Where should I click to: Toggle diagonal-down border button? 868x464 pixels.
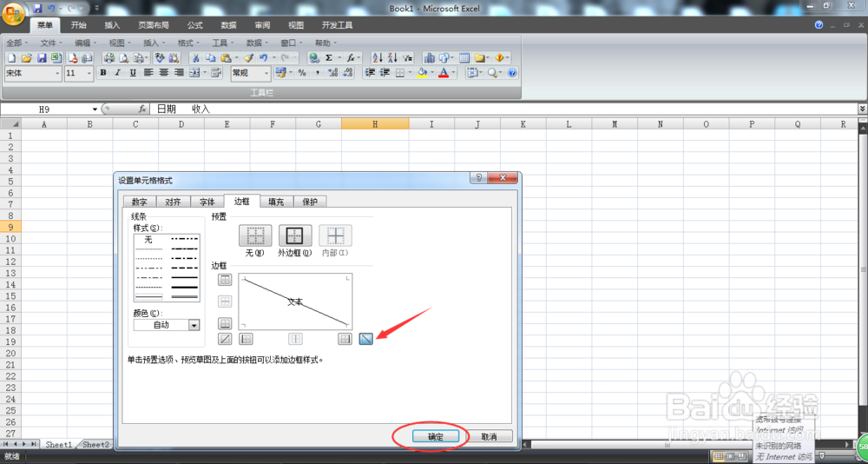[366, 338]
